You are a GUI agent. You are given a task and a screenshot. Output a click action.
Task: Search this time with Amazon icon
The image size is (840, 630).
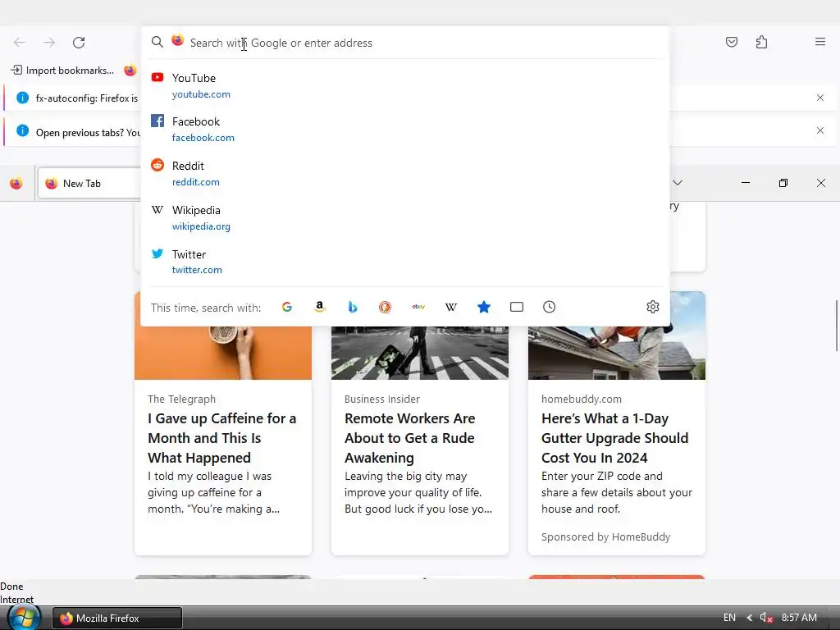pos(320,307)
